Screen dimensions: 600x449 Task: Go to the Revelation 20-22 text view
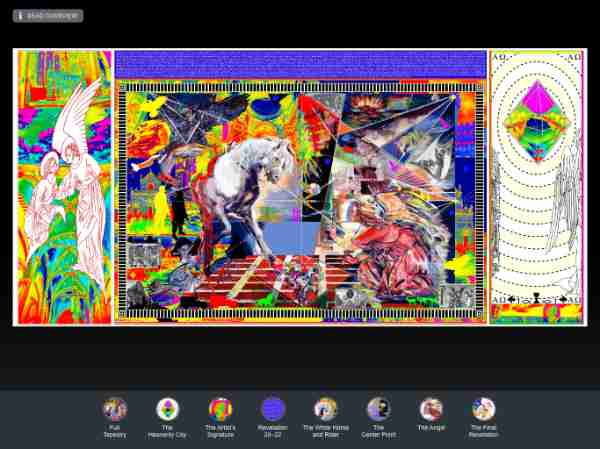pyautogui.click(x=273, y=409)
